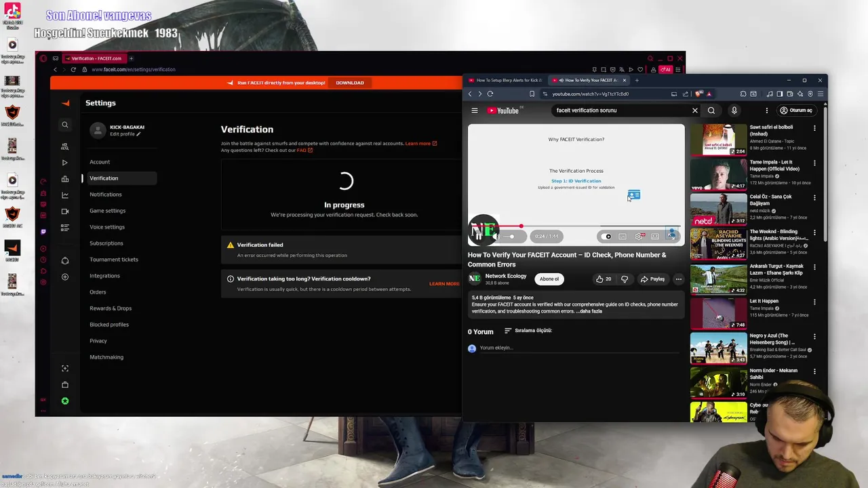Viewport: 868px width, 488px height.
Task: Mute the YouTube video volume
Action: tap(496, 237)
